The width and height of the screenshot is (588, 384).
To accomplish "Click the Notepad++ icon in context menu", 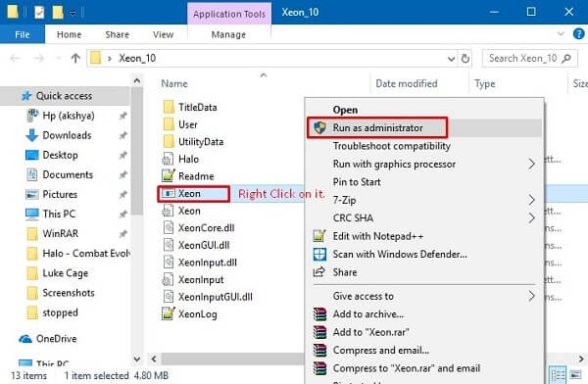I will click(x=319, y=236).
